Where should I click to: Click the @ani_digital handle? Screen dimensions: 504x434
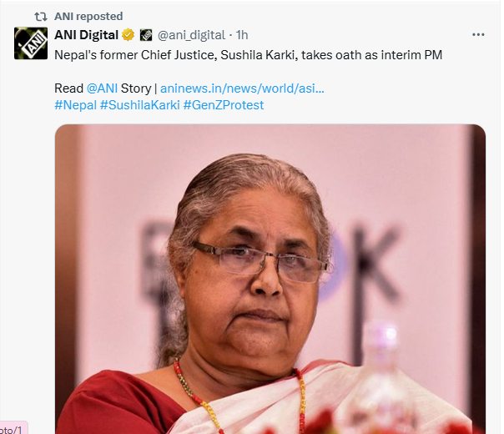[x=191, y=35]
